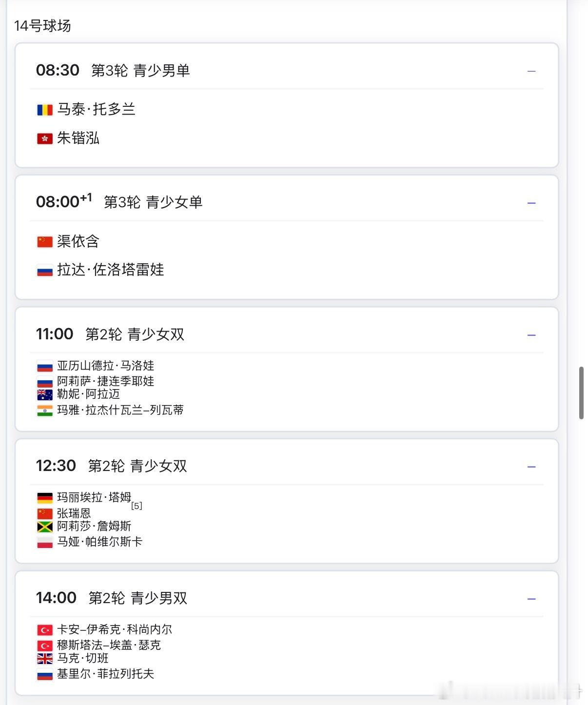This screenshot has width=588, height=705.
Task: Click the Indian flag beside 玛雅·拉杰什瓦兰
Action: pyautogui.click(x=45, y=411)
